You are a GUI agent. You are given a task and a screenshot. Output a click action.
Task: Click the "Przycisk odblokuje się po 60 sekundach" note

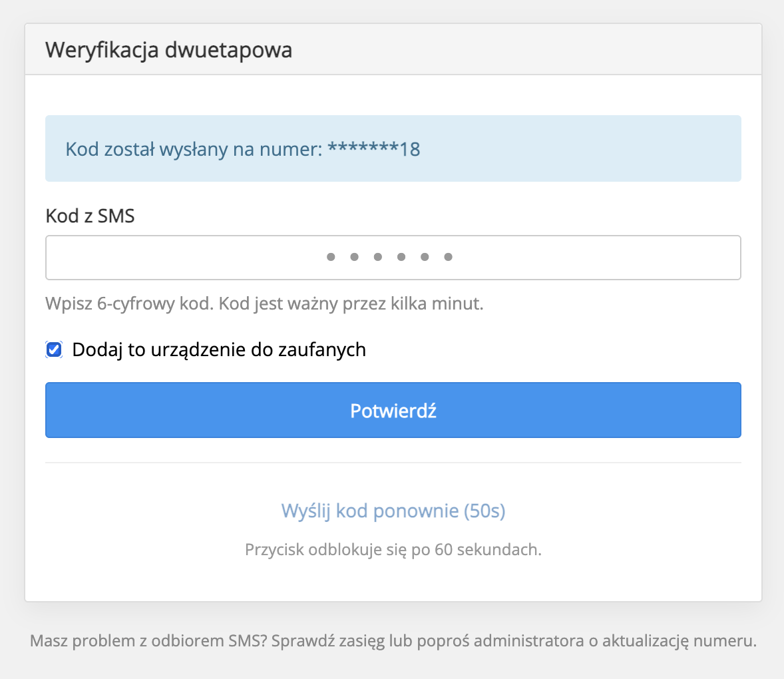(393, 550)
